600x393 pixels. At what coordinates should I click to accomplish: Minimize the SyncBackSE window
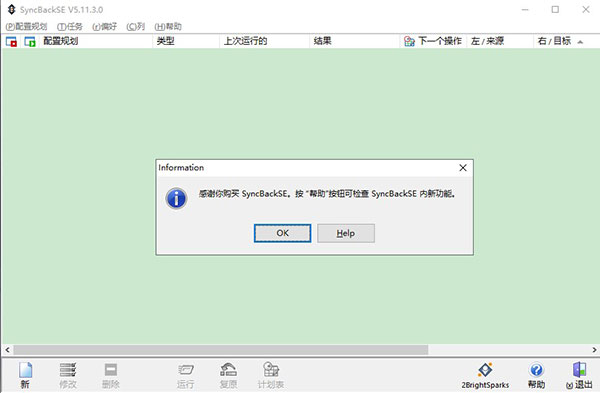click(525, 10)
